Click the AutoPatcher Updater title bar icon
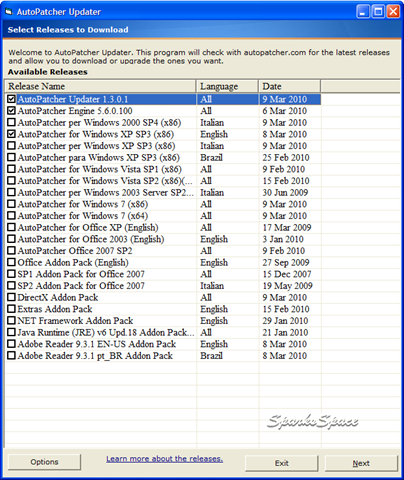The width and height of the screenshot is (404, 480). coord(9,12)
